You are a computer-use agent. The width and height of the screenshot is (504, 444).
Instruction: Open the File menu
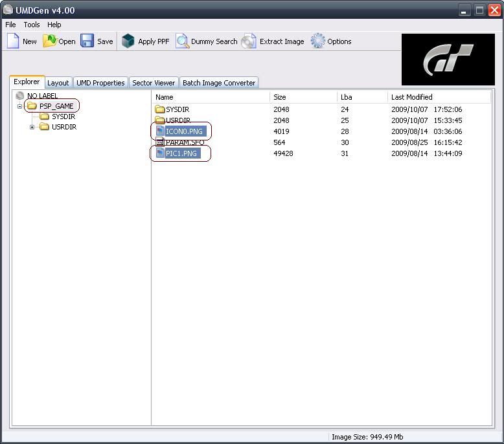(x=10, y=25)
